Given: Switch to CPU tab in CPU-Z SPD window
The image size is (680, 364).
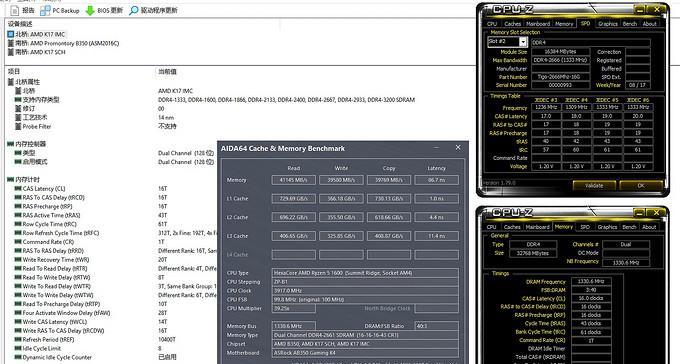Looking at the screenshot, I should click(x=492, y=24).
